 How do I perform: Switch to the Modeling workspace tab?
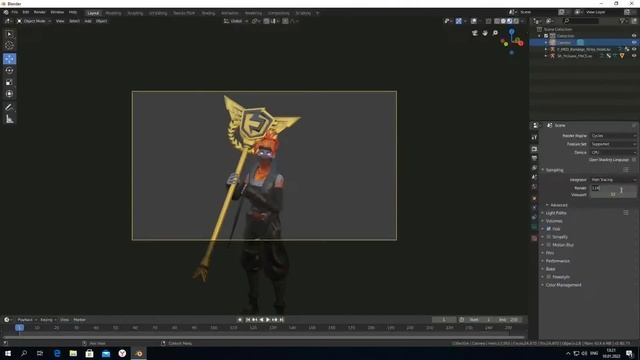coord(113,13)
